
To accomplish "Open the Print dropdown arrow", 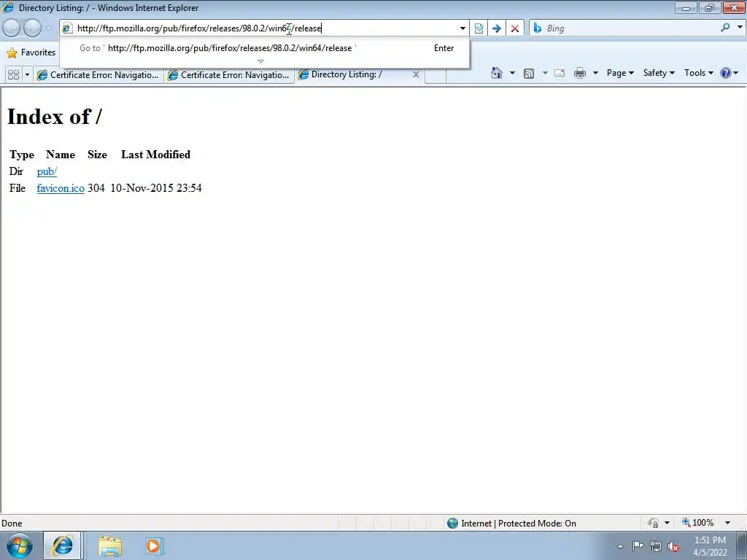I will coord(595,73).
